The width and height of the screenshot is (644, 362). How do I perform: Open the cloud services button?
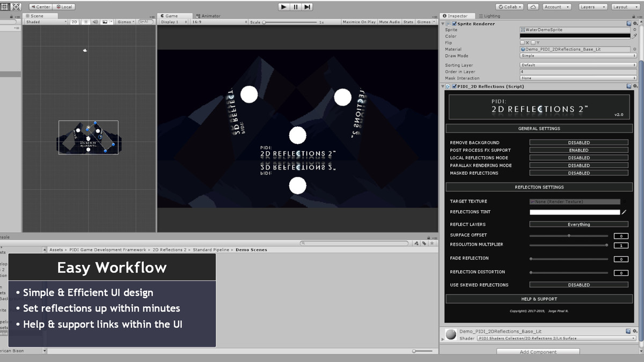(x=533, y=7)
